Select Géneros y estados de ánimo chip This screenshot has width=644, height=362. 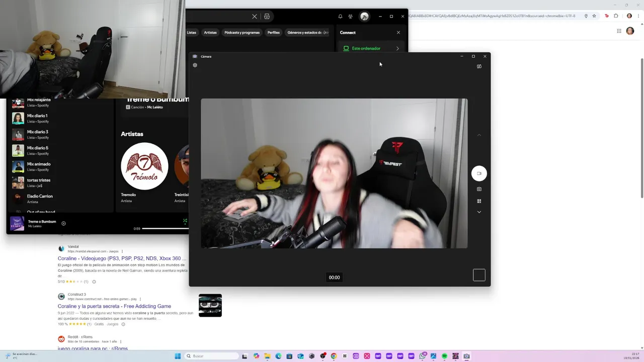tap(308, 33)
